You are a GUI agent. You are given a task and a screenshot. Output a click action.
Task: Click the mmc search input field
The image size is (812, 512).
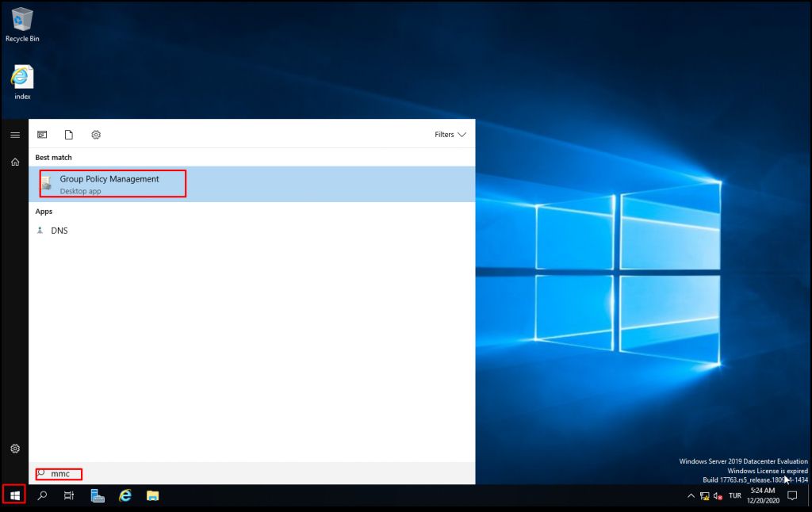tap(63, 474)
